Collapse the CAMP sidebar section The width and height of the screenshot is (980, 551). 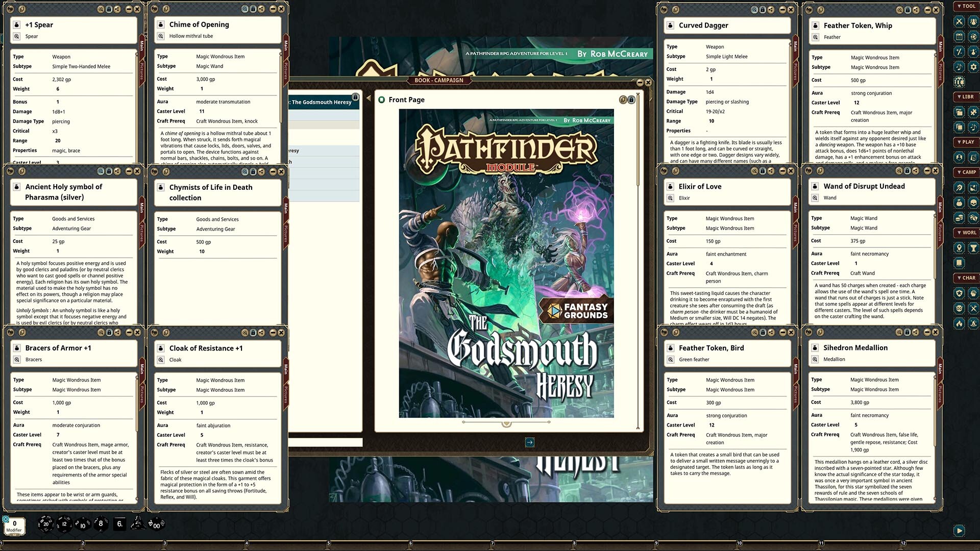coord(966,172)
